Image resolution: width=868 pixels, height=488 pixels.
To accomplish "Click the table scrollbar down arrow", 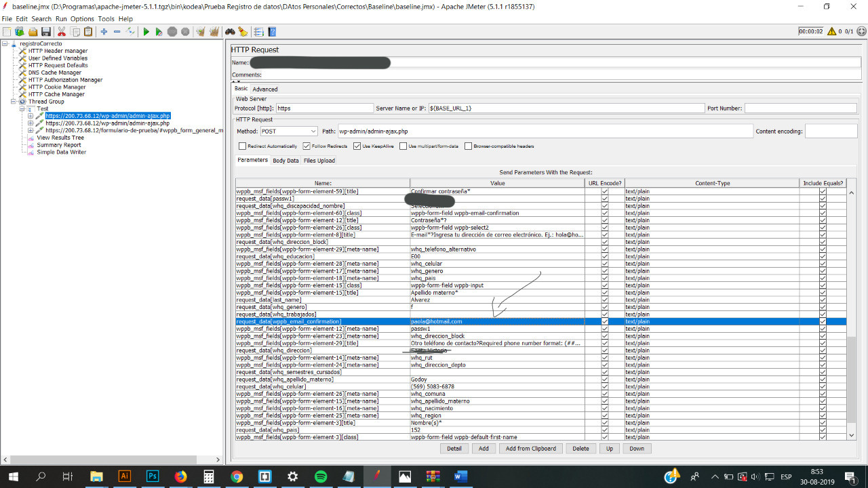I will pos(852,435).
